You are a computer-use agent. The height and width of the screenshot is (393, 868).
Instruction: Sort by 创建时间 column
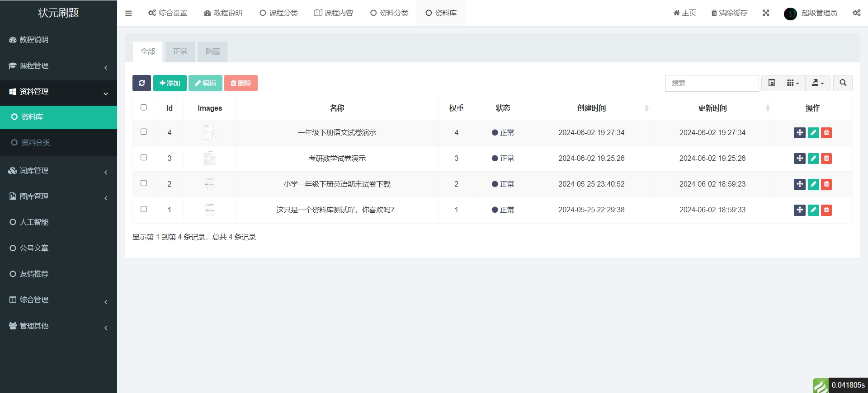pyautogui.click(x=591, y=108)
